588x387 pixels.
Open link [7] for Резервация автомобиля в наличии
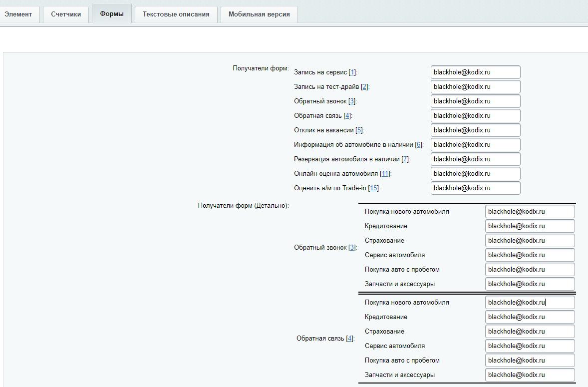pos(405,159)
